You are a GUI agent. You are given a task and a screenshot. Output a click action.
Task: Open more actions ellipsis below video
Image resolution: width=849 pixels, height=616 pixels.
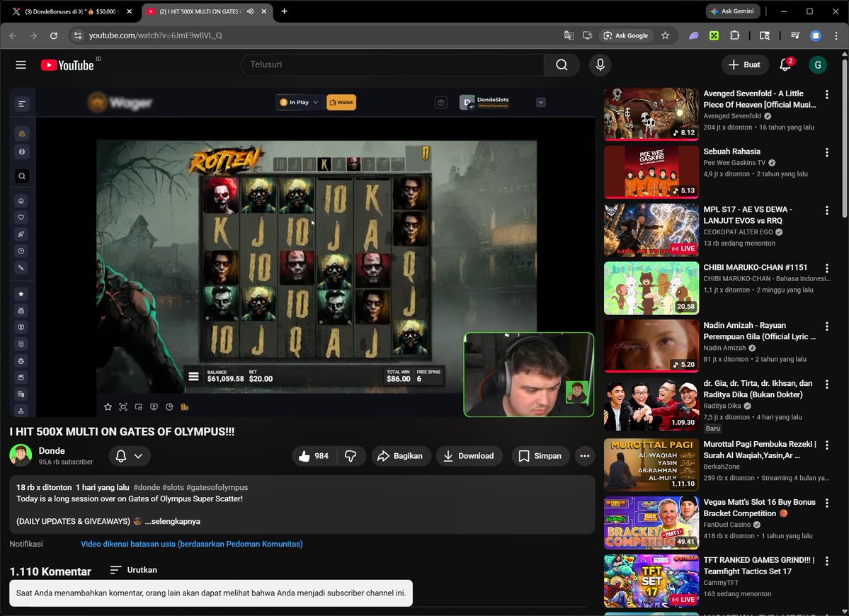point(585,456)
